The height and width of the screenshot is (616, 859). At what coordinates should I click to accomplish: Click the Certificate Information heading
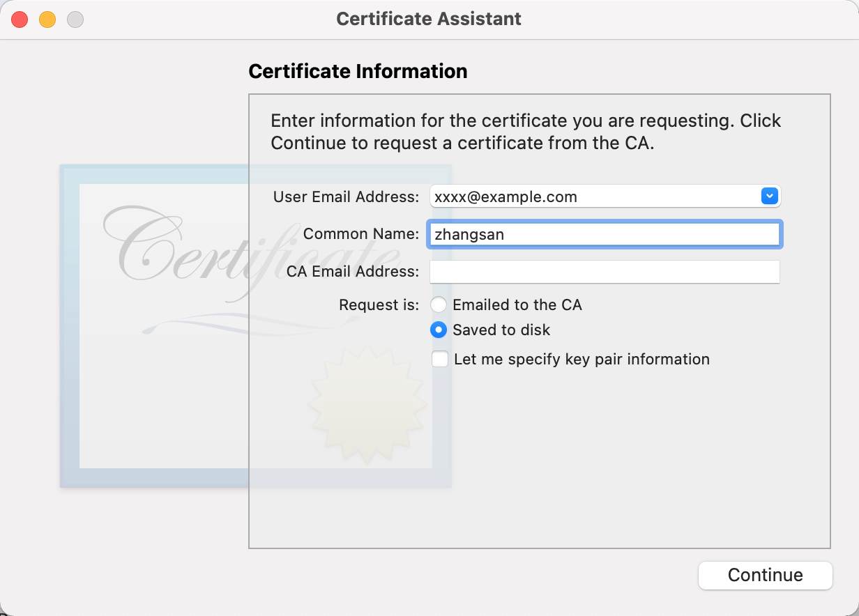358,71
